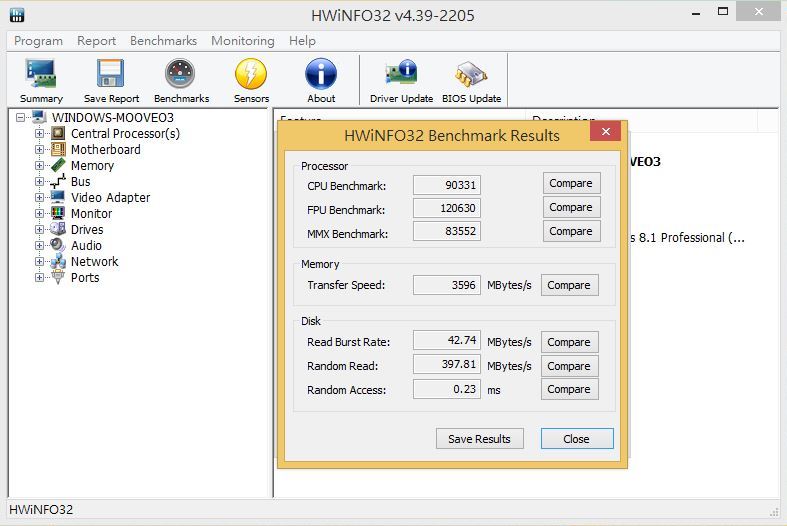Click the Save Report floppy icon

click(x=110, y=74)
